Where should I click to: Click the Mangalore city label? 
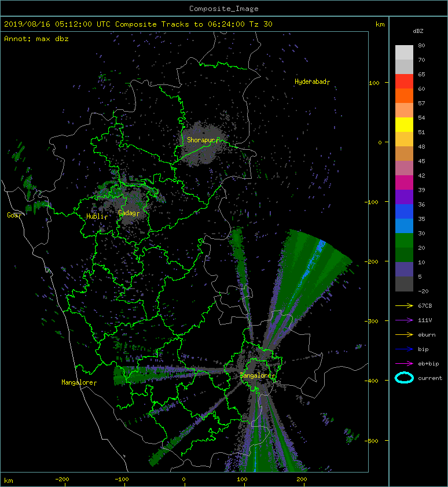[79, 382]
